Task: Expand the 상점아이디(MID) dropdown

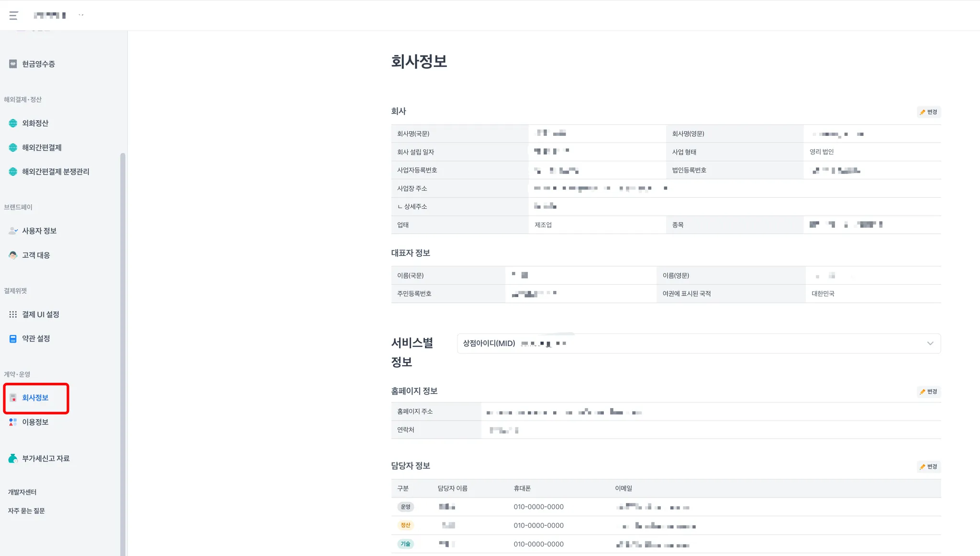Action: tap(699, 344)
